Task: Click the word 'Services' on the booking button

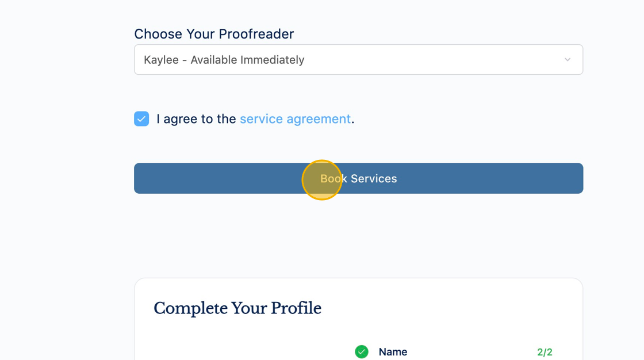Action: point(373,178)
